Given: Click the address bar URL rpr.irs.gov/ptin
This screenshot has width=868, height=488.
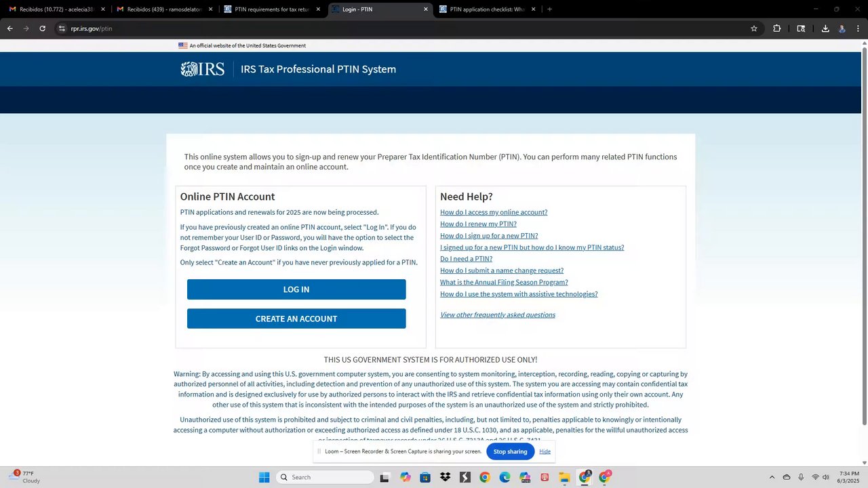Looking at the screenshot, I should pos(91,28).
